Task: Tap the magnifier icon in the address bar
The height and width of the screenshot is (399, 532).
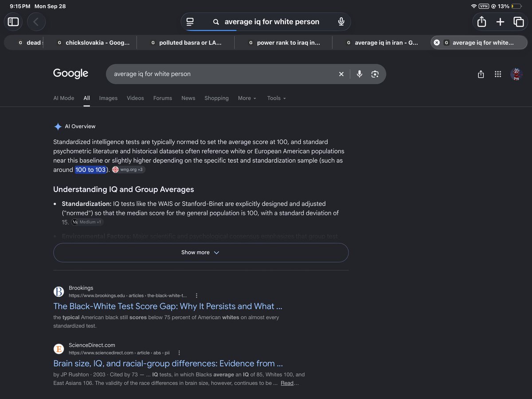Action: [x=216, y=22]
